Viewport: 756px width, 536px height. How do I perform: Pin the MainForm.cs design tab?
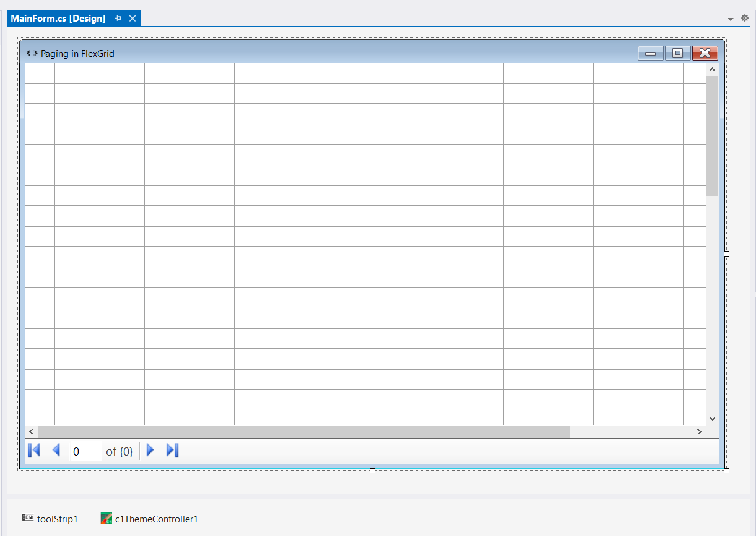tap(118, 19)
